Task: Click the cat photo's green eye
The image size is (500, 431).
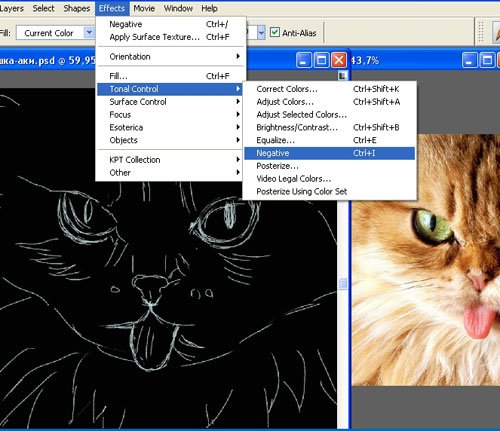Action: pos(432,226)
